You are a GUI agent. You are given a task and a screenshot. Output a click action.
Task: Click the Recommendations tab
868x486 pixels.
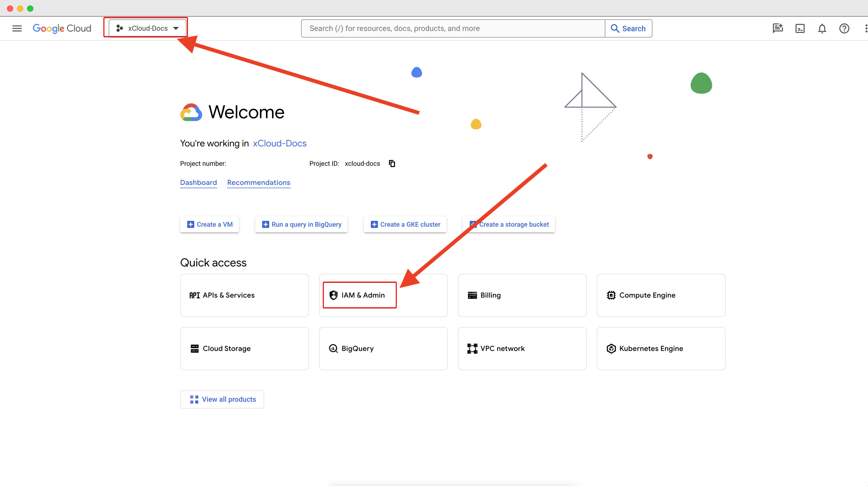(259, 182)
